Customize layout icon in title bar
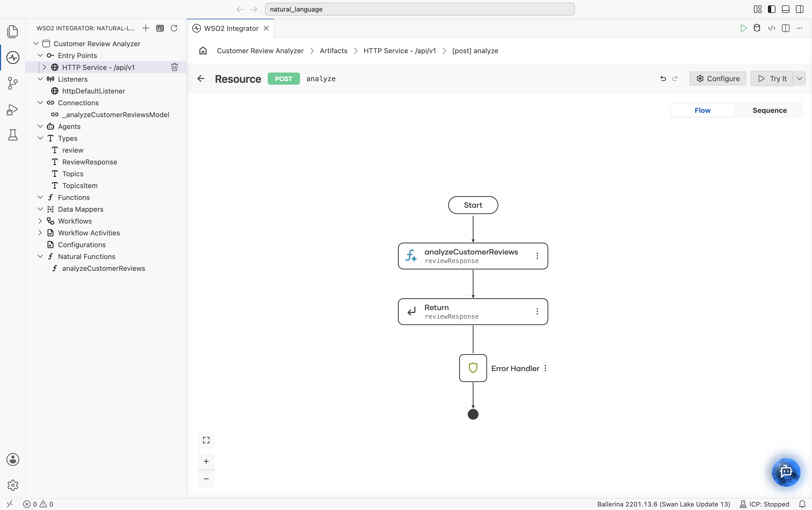The image size is (812, 510). pos(758,9)
